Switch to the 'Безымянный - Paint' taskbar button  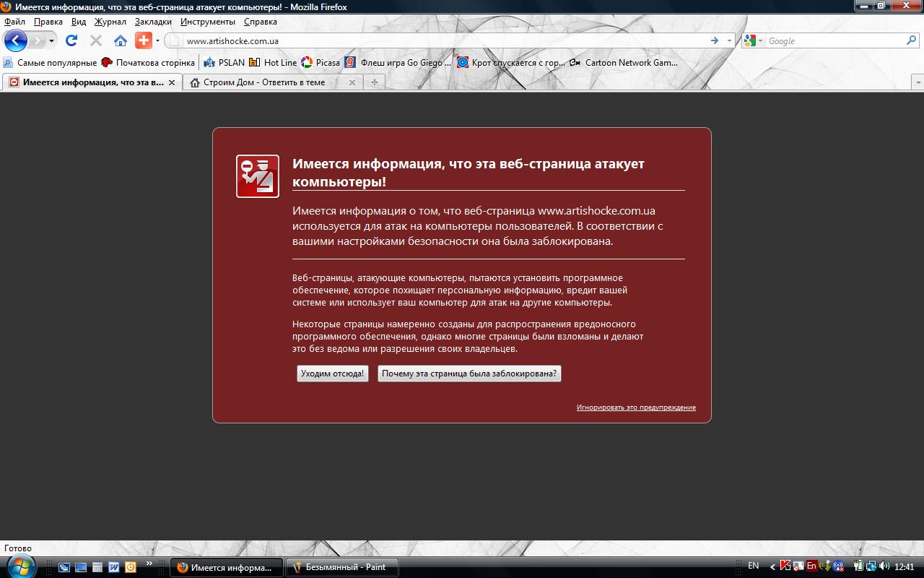tap(342, 567)
